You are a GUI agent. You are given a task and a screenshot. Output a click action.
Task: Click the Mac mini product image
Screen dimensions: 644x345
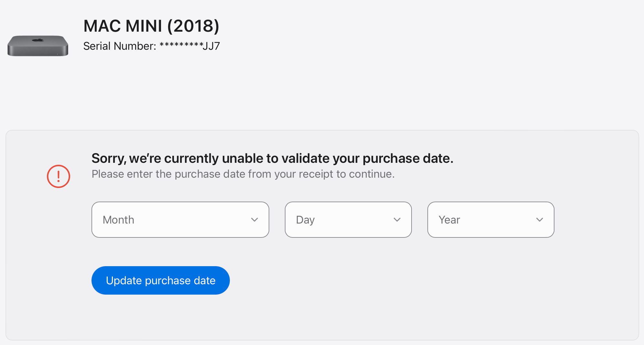point(38,46)
